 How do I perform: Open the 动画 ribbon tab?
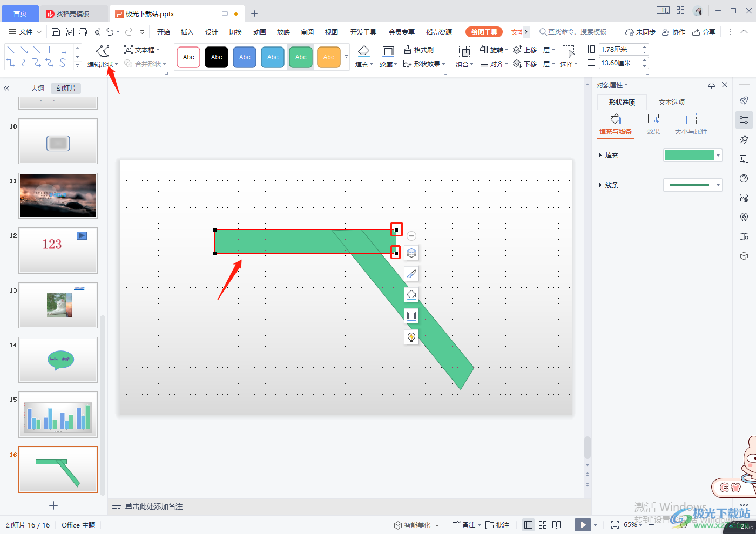click(260, 32)
